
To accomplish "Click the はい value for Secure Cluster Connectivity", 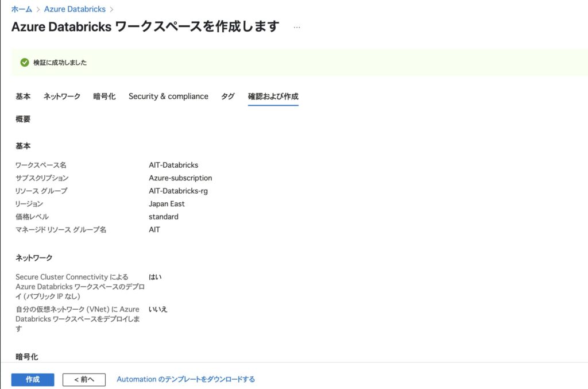I will coord(155,277).
